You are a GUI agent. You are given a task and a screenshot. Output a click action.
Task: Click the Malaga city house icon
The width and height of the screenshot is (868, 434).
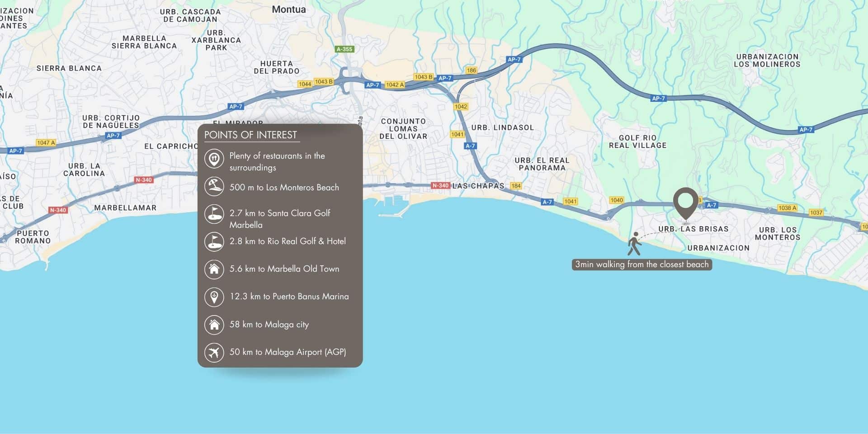(214, 325)
